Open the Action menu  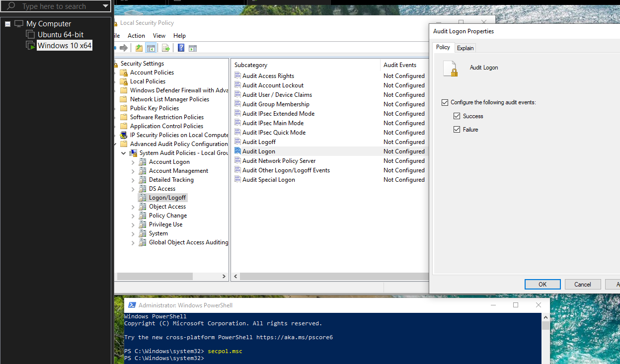coord(136,36)
